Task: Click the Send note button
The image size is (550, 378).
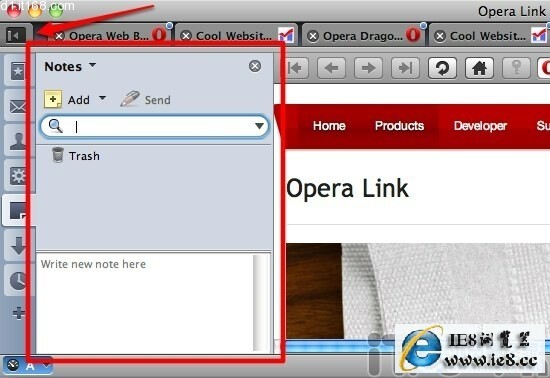Action: tap(145, 100)
